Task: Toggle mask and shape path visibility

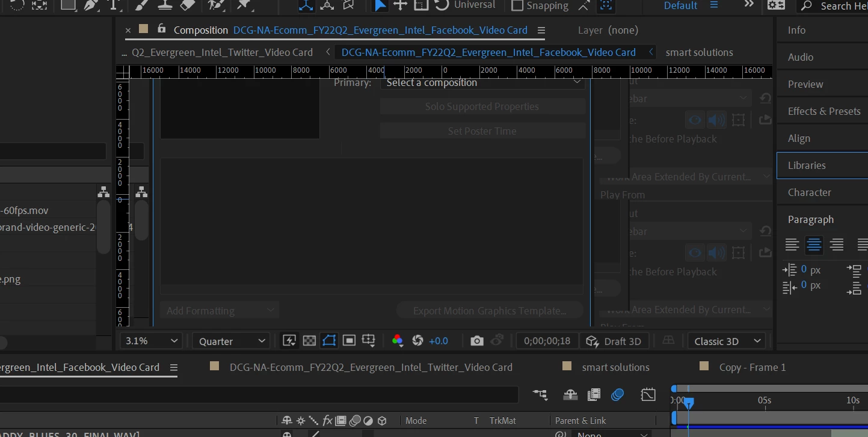Action: [x=329, y=341]
